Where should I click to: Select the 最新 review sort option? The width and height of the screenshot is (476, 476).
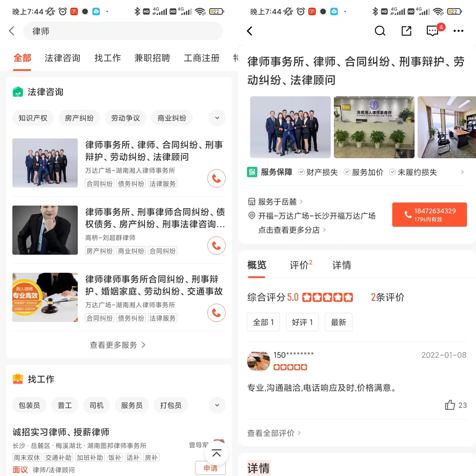338,322
